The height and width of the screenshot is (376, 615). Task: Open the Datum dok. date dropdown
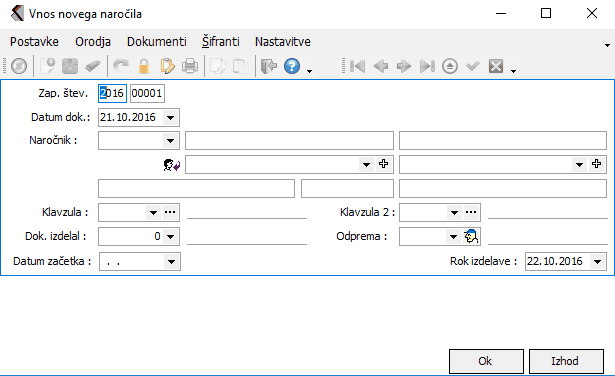(171, 118)
